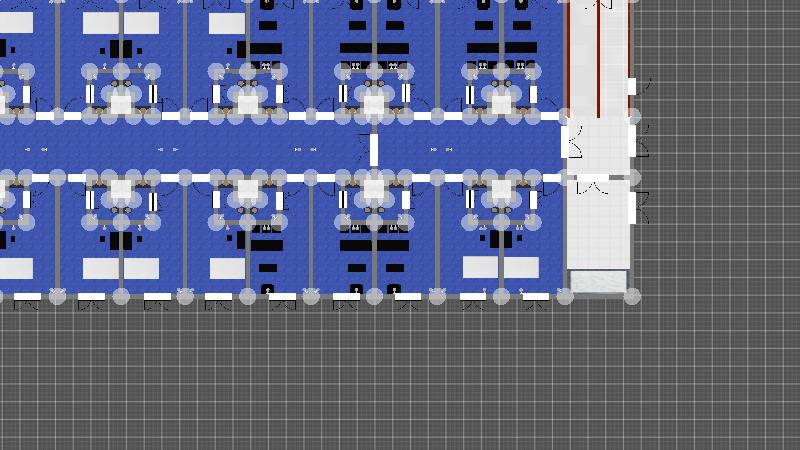Select the stairwell's left red edge line
800x450 pixels.
pyautogui.click(x=569, y=55)
